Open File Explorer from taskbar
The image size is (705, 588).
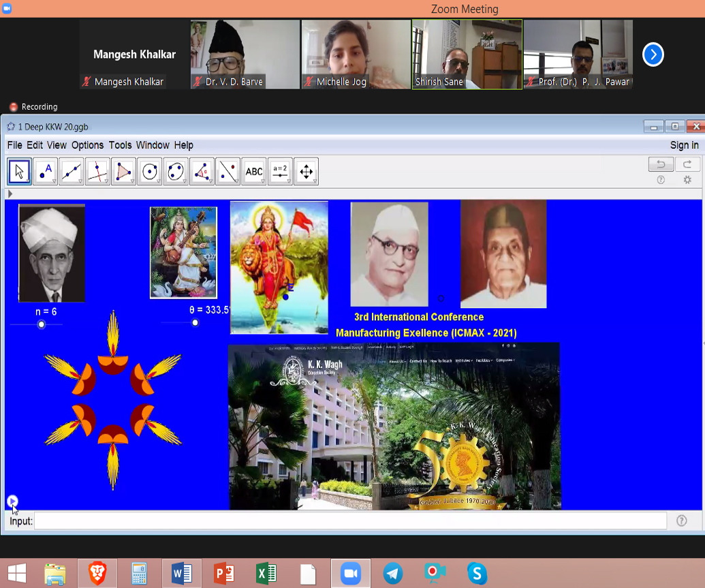click(x=55, y=574)
